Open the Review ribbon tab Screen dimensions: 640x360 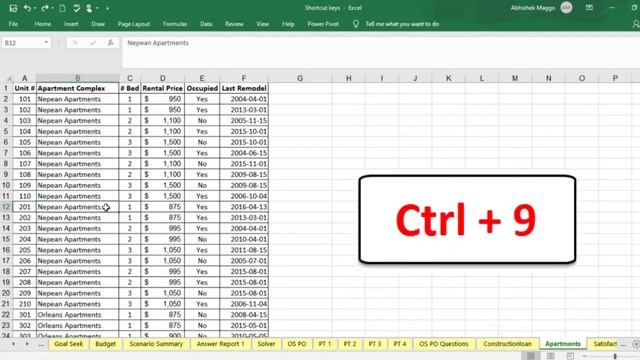point(234,24)
